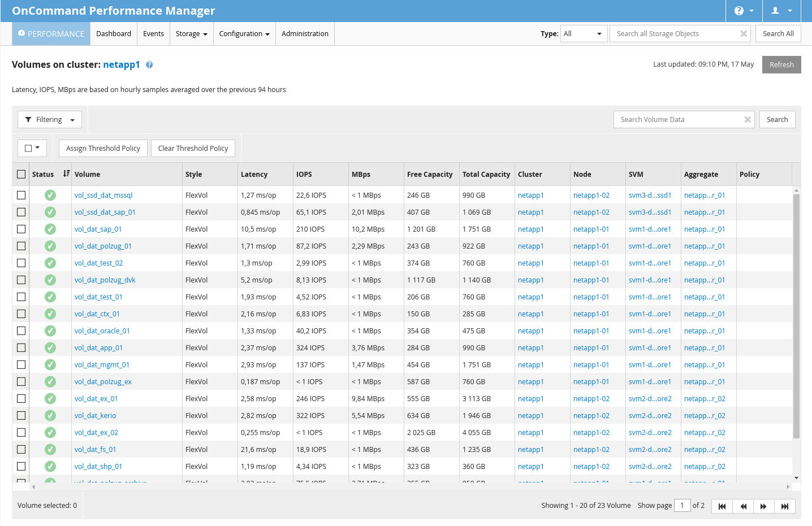Check the box for vol_dat_kerio
The width and height of the screenshot is (812, 526).
[x=21, y=415]
